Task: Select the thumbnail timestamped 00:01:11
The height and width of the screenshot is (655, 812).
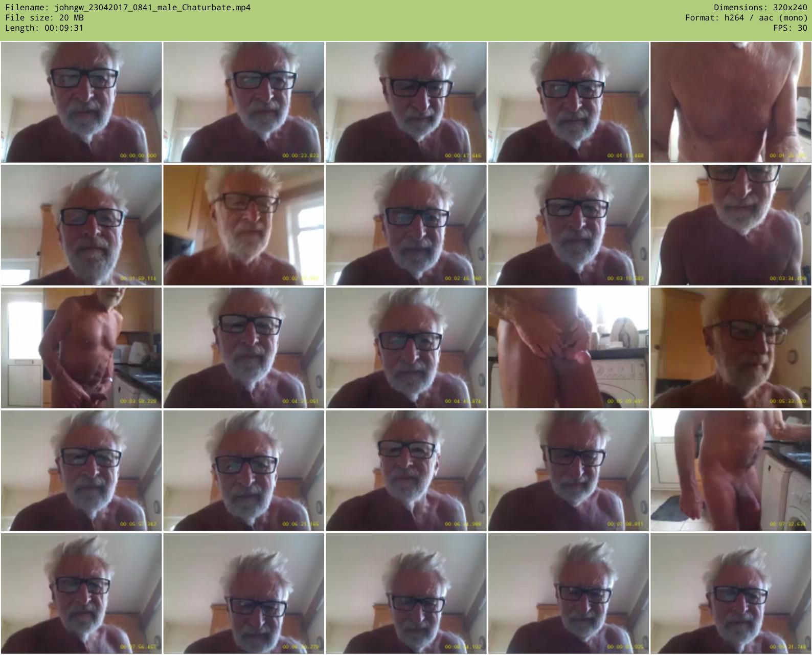Action: click(569, 102)
